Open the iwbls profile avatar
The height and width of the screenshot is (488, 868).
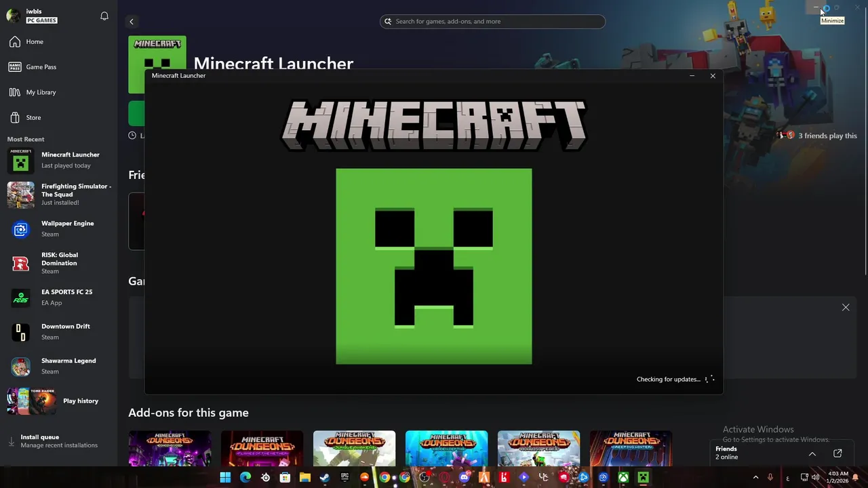14,16
